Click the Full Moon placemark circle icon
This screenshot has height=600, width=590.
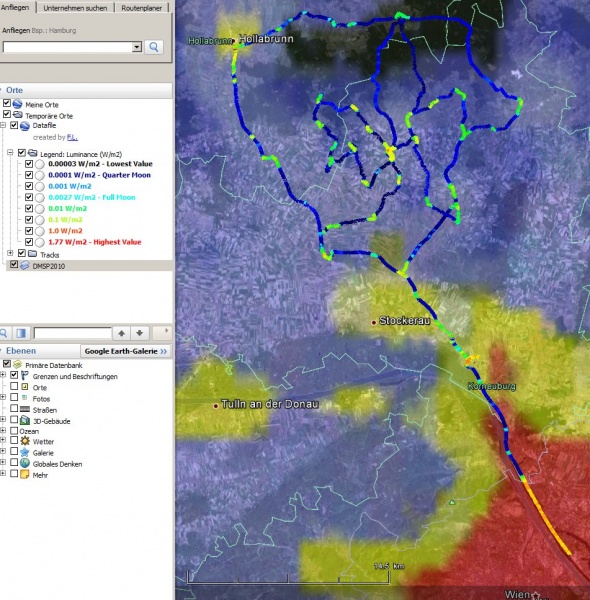[x=40, y=198]
